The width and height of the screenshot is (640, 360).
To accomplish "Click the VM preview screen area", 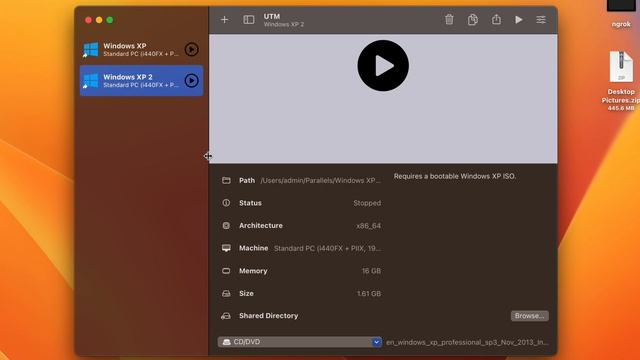I will 383,99.
